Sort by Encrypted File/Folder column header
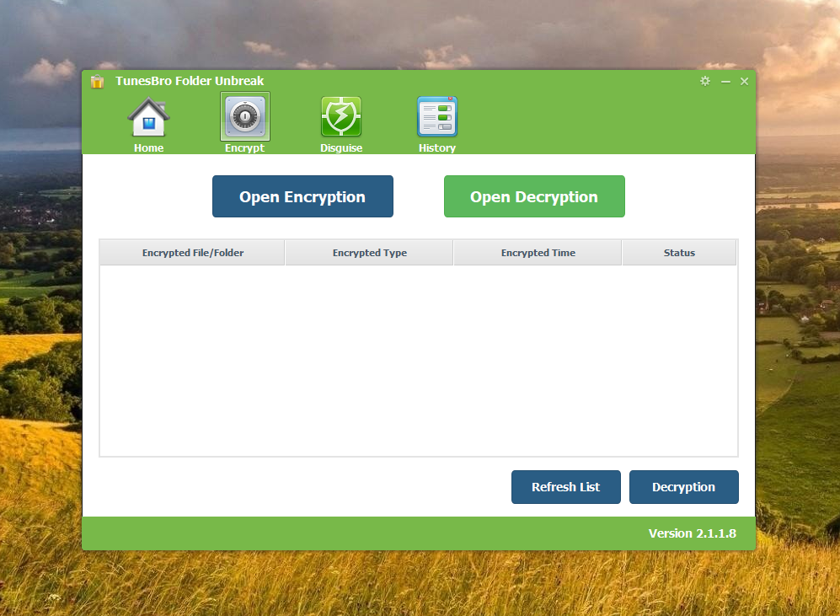Screen dimensions: 840x616 pyautogui.click(x=193, y=253)
